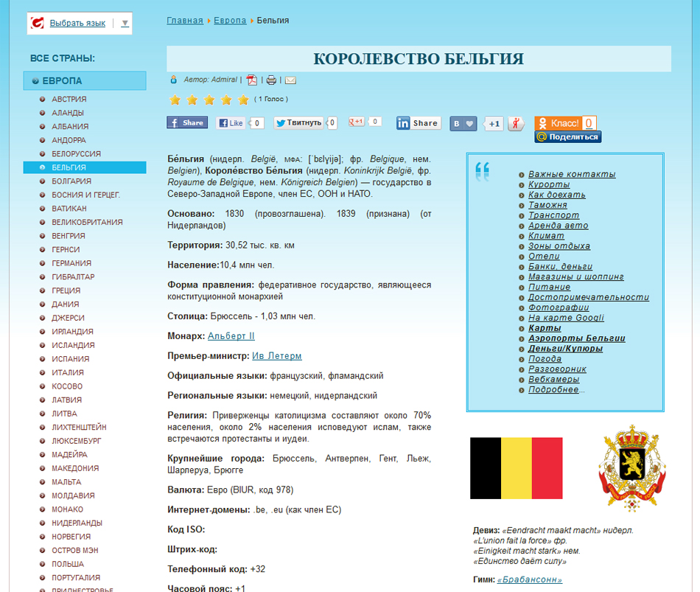Viewport: 700px width, 592px height.
Task: Click the Belgian coat of arms image
Action: point(631,468)
